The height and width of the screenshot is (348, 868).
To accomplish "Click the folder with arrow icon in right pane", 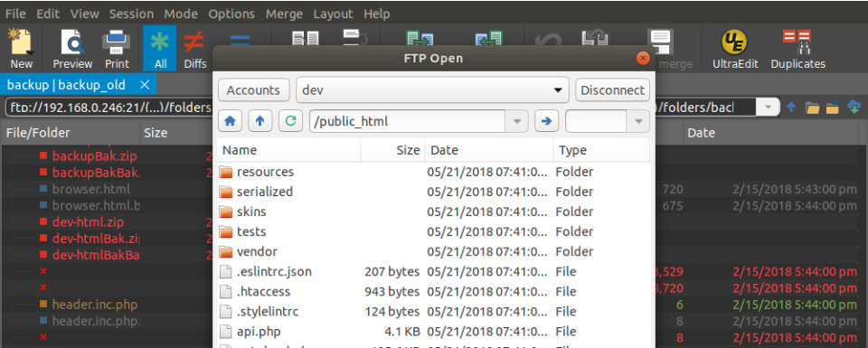I will click(832, 107).
